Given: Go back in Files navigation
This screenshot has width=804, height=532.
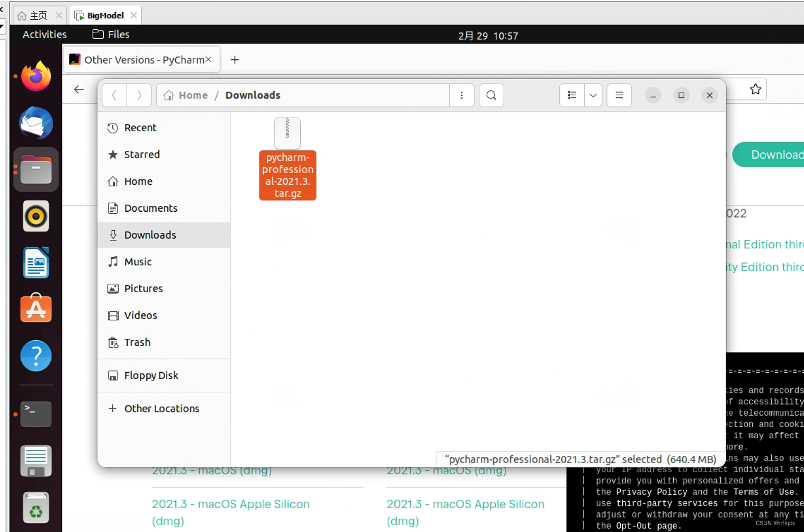Looking at the screenshot, I should tap(114, 95).
